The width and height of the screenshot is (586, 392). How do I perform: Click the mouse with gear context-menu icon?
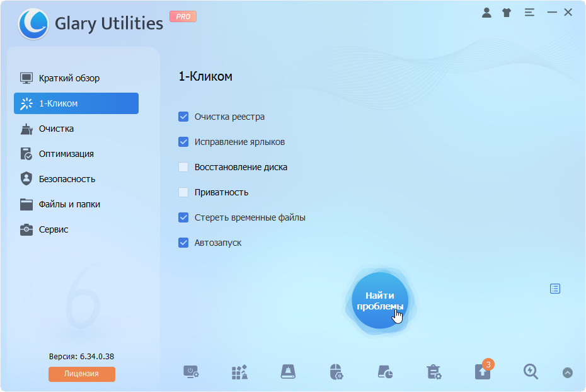pos(336,372)
